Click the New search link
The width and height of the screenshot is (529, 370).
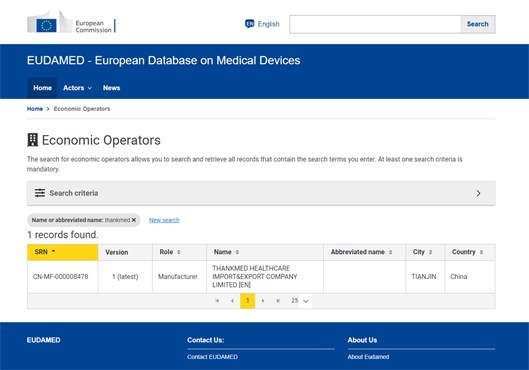(164, 220)
